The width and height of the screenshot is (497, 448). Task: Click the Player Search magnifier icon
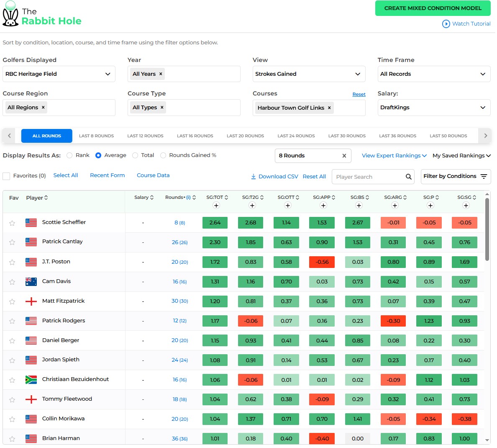coord(410,178)
